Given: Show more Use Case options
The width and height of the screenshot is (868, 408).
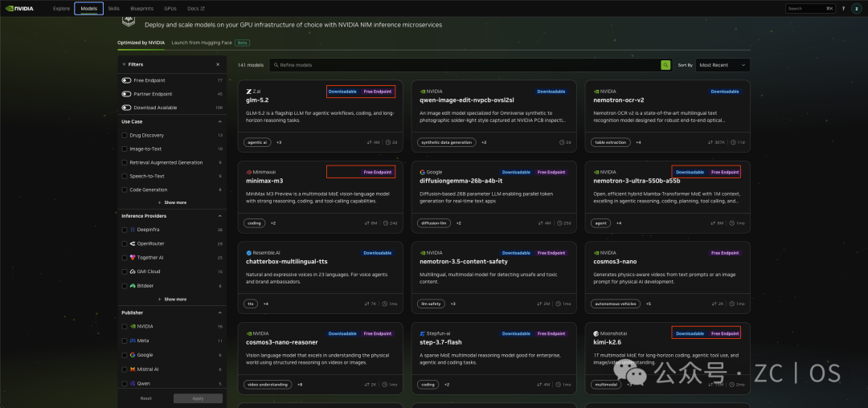Looking at the screenshot, I should (172, 202).
